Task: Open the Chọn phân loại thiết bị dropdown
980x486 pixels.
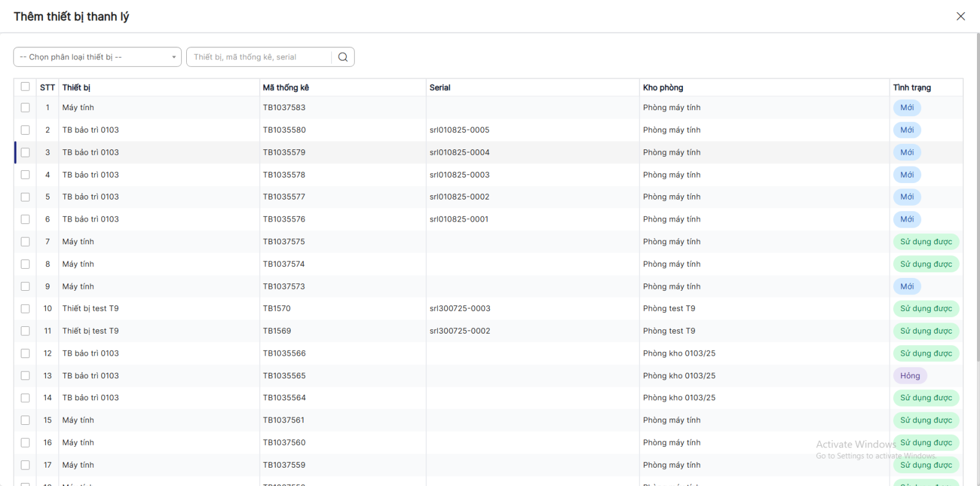Action: click(97, 57)
